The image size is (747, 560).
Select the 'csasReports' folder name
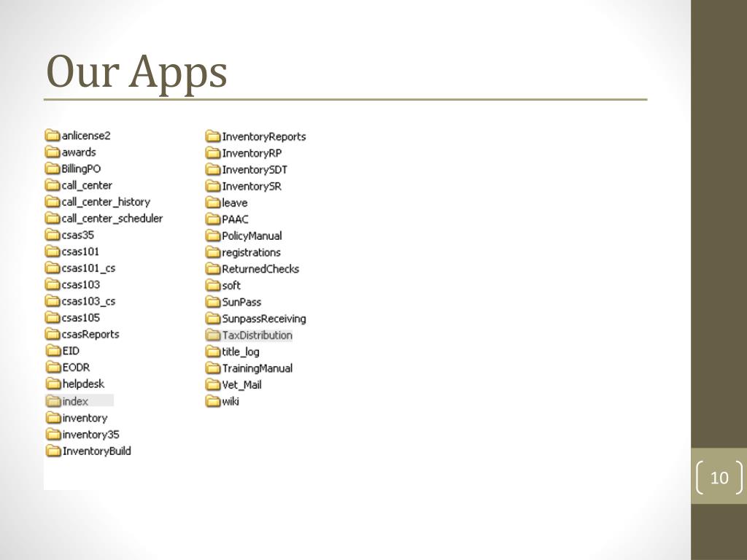click(x=90, y=334)
